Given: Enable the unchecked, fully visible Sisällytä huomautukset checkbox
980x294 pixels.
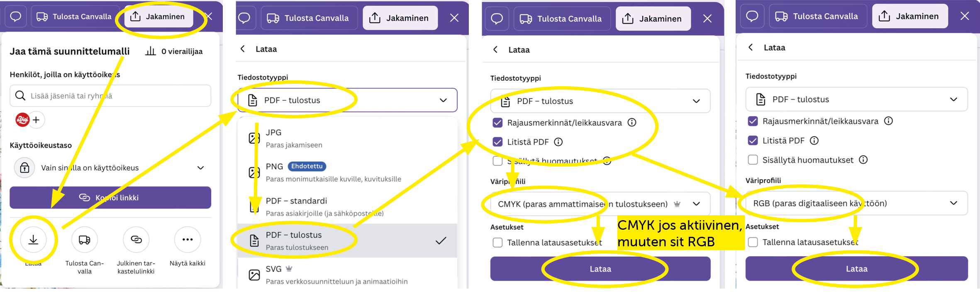Looking at the screenshot, I should (753, 160).
